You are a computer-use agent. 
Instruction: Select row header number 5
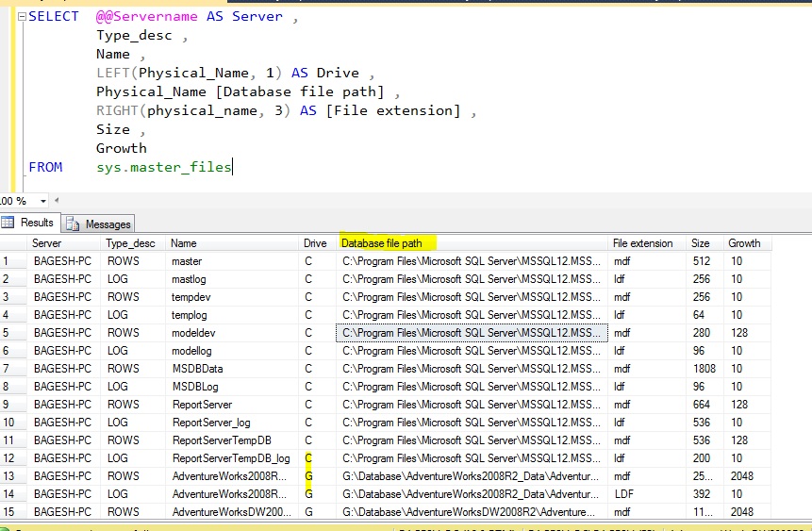point(13,333)
